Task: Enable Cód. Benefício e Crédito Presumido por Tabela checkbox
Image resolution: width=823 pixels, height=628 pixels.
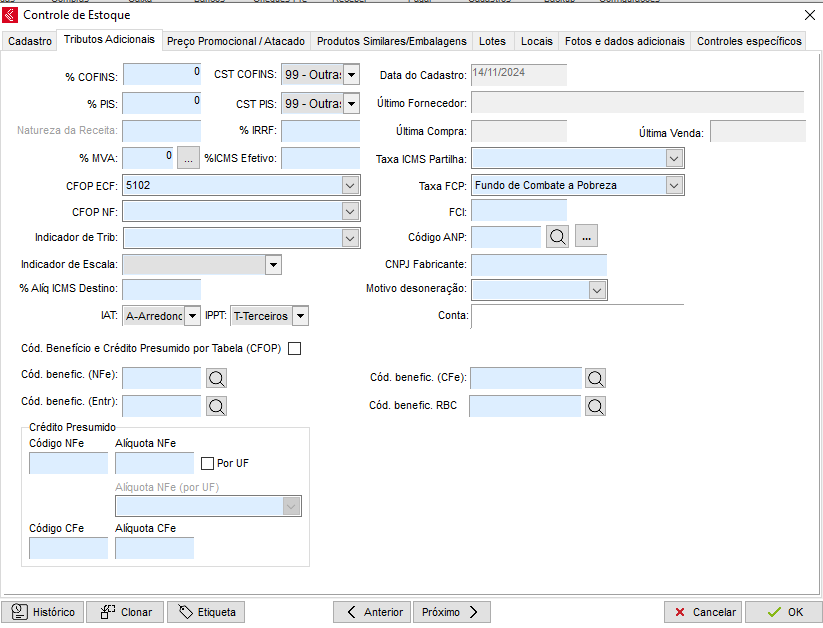Action: click(294, 349)
